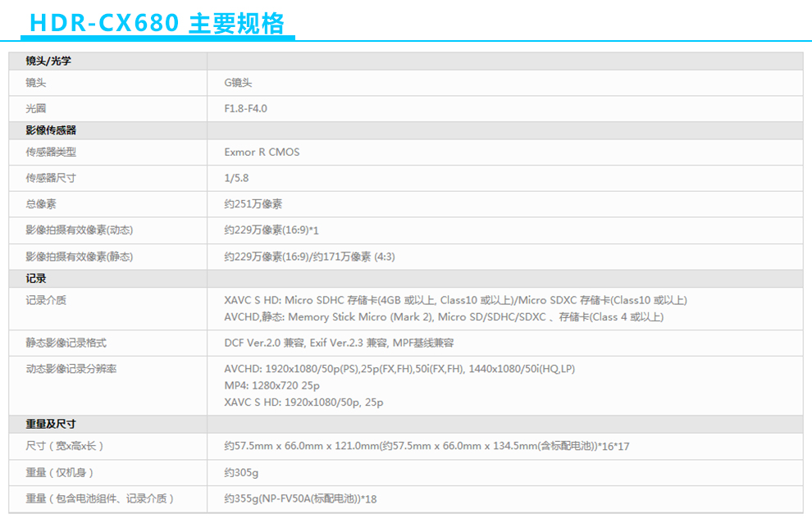Image resolution: width=812 pixels, height=523 pixels.
Task: Click the 影像拍摄有效像素(动态) row label
Action: pyautogui.click(x=79, y=230)
